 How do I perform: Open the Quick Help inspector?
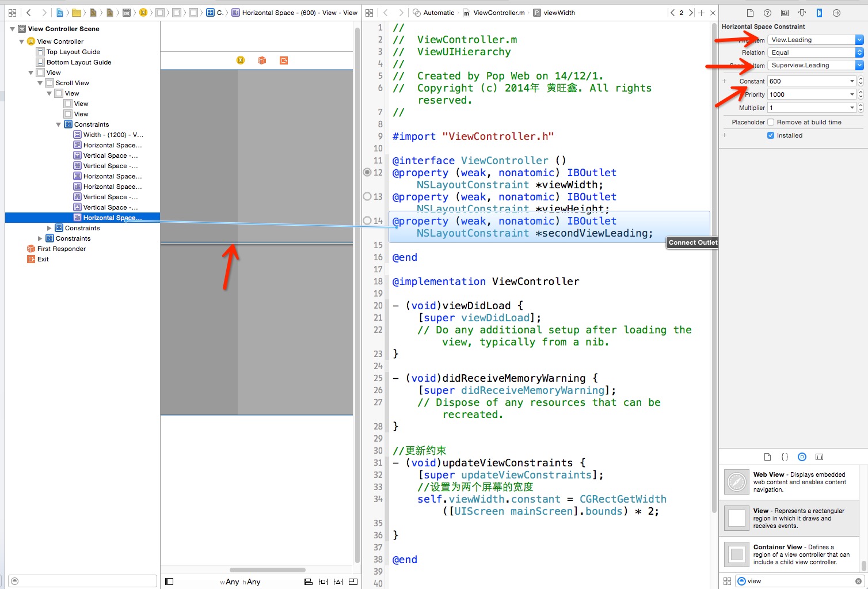767,13
